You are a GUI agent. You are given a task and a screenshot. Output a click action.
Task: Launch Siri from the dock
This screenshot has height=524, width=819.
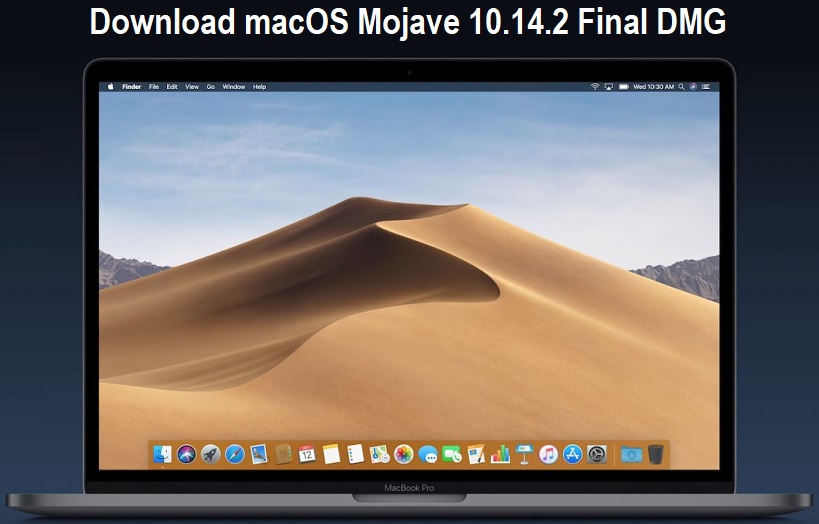pyautogui.click(x=186, y=454)
